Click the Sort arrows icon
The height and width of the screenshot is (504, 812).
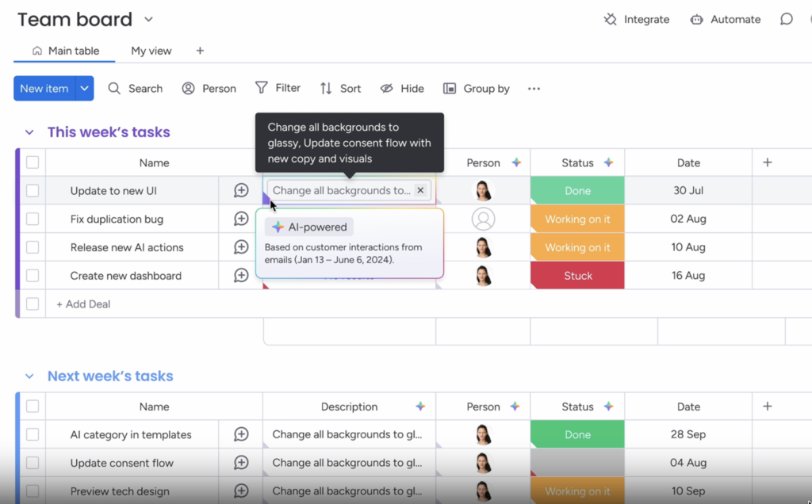point(326,89)
